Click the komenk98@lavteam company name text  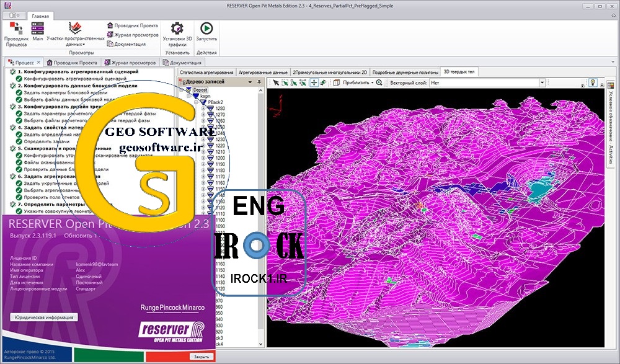tap(97, 264)
